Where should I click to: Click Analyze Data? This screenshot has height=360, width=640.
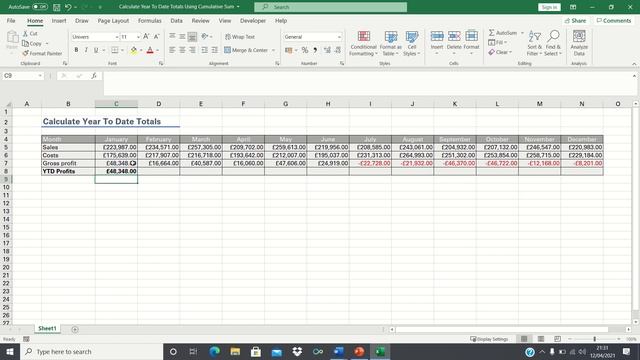579,43
